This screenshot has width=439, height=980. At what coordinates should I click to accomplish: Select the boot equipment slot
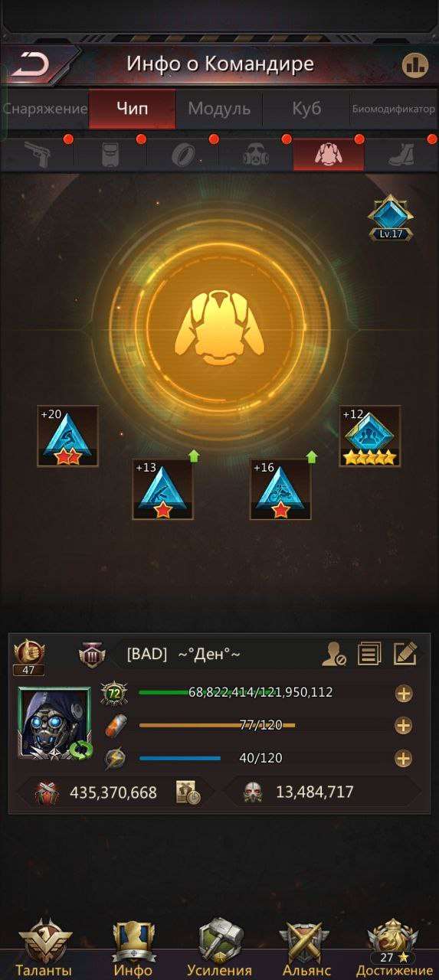click(401, 154)
